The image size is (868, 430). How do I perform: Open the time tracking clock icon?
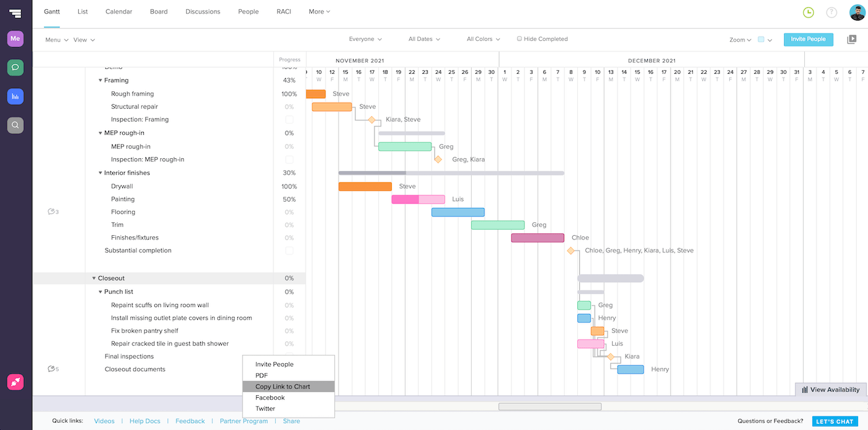[807, 12]
